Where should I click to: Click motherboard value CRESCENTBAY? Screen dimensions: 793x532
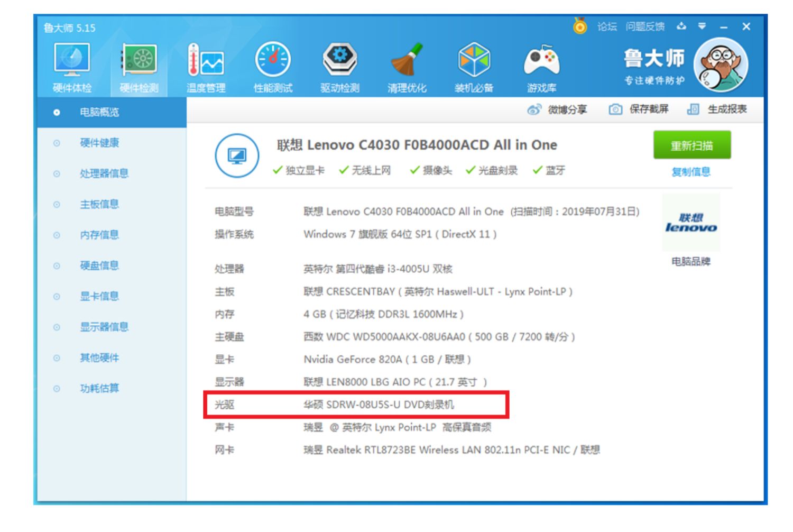[x=438, y=292]
